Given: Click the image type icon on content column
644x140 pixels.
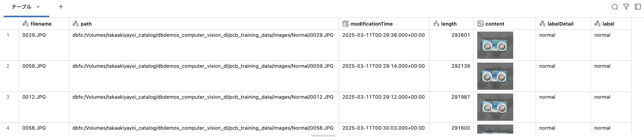Looking at the screenshot, I should point(480,24).
